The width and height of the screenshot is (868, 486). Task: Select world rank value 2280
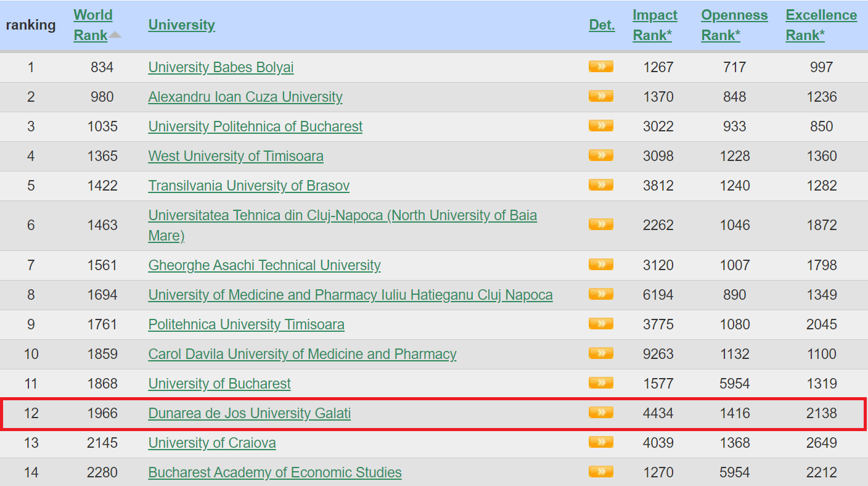pyautogui.click(x=102, y=472)
